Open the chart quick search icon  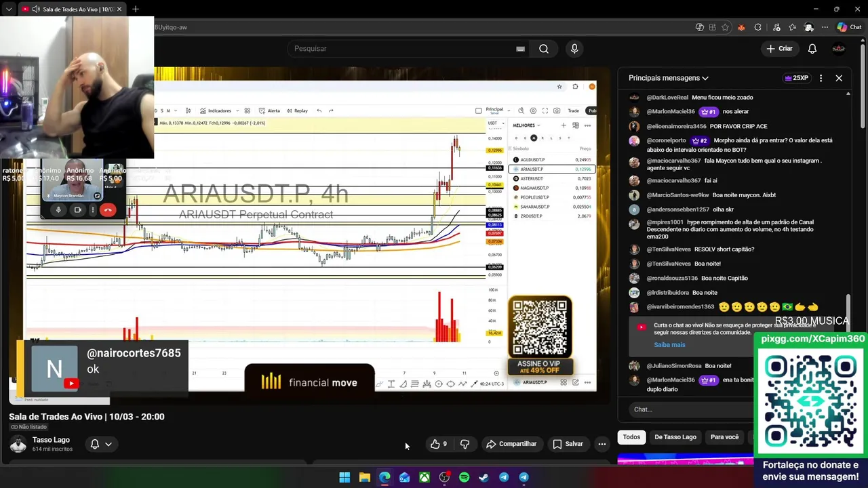[521, 110]
